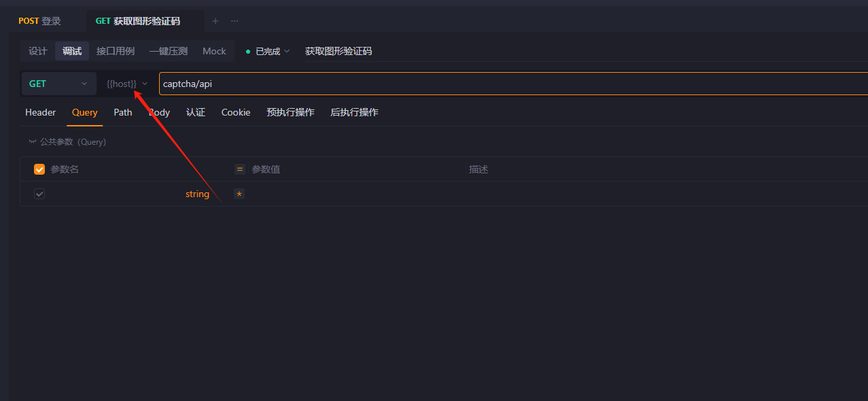The height and width of the screenshot is (401, 868).
Task: Click the 参数值 column header
Action: pyautogui.click(x=266, y=169)
